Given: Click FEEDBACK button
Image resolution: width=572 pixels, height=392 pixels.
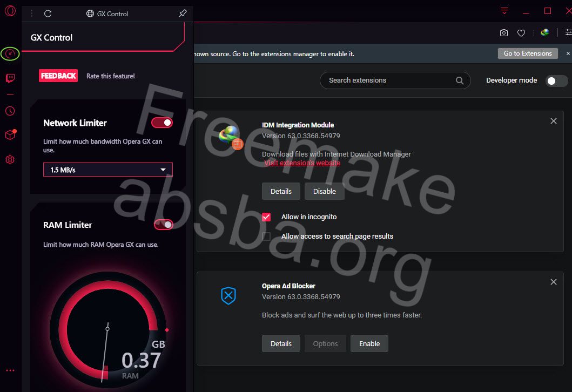Looking at the screenshot, I should click(58, 76).
